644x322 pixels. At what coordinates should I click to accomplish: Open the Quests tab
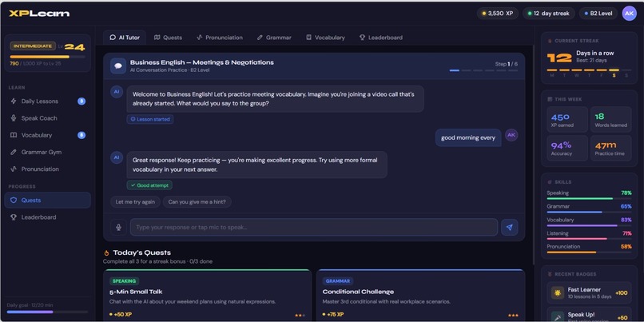(x=168, y=38)
